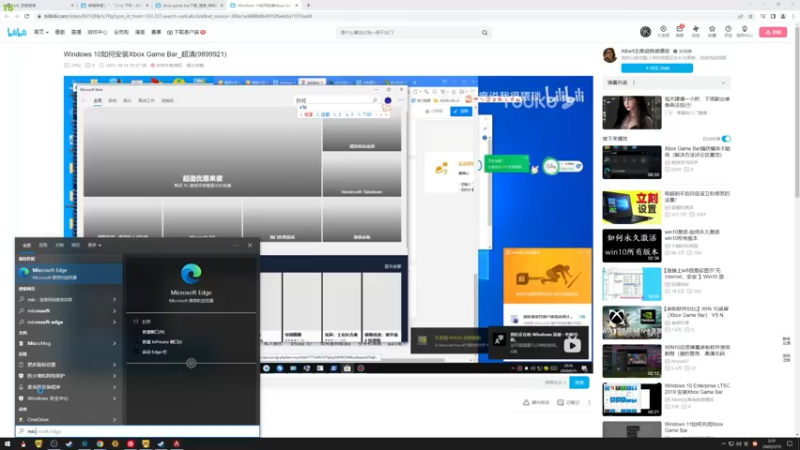Click the red A app icon on taskbar
The width and height of the screenshot is (800, 450).
tap(176, 444)
